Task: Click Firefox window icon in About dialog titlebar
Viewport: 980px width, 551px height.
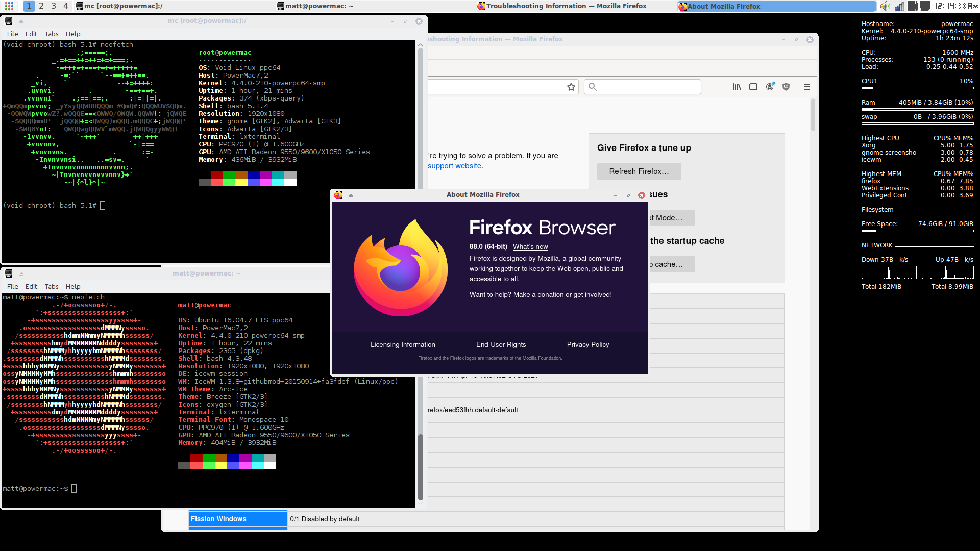Action: pyautogui.click(x=338, y=195)
